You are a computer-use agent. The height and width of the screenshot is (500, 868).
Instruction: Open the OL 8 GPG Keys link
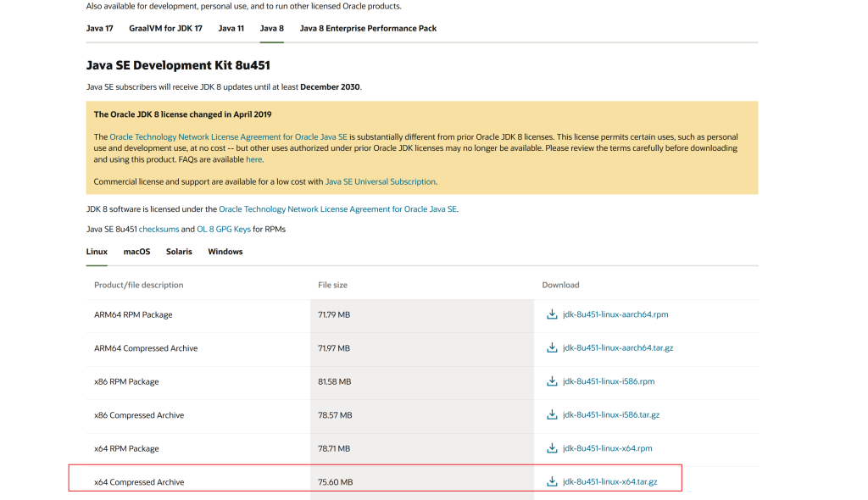[224, 229]
